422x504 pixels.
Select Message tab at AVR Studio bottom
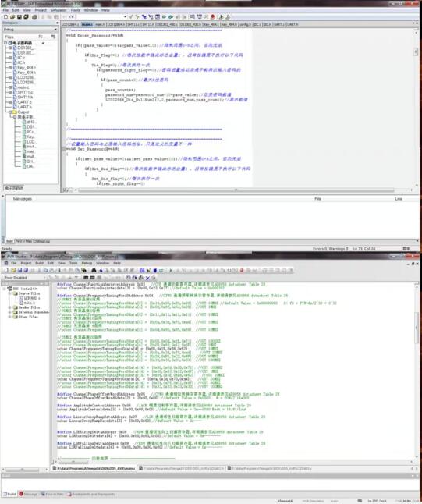coord(28,494)
